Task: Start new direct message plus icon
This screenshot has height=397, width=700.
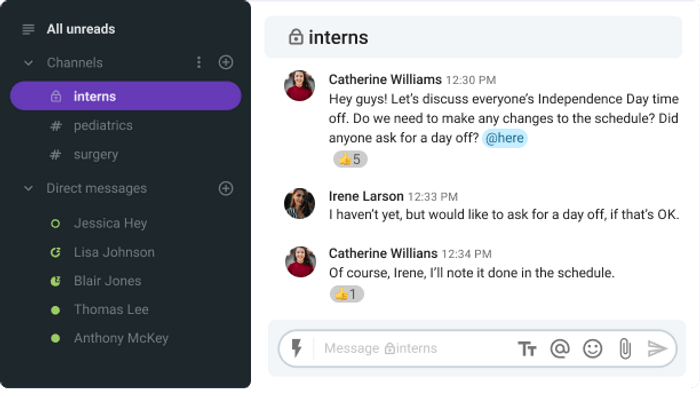Action: coord(225,188)
